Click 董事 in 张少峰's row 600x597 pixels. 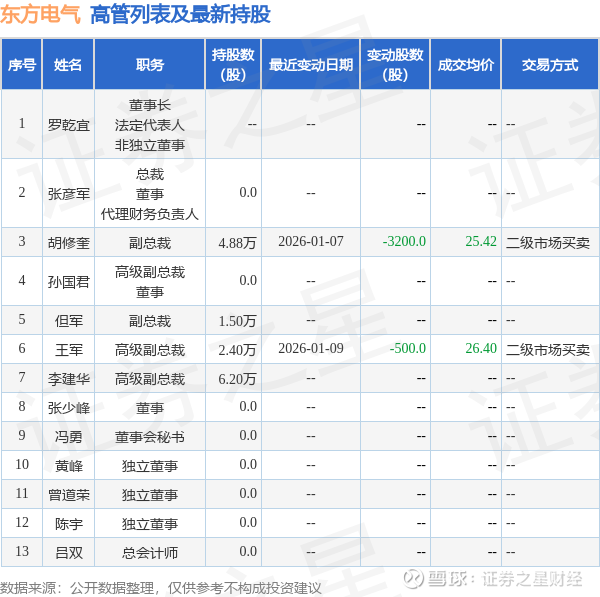(x=150, y=408)
